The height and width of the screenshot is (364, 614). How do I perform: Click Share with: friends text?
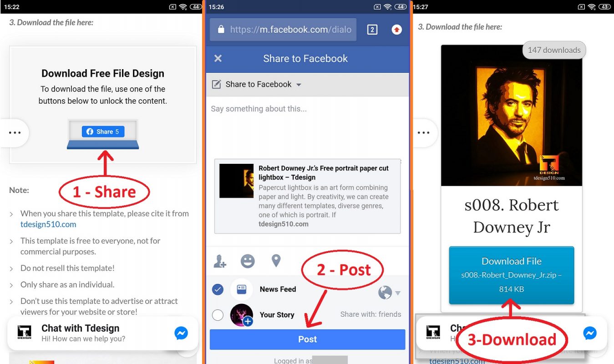(371, 314)
